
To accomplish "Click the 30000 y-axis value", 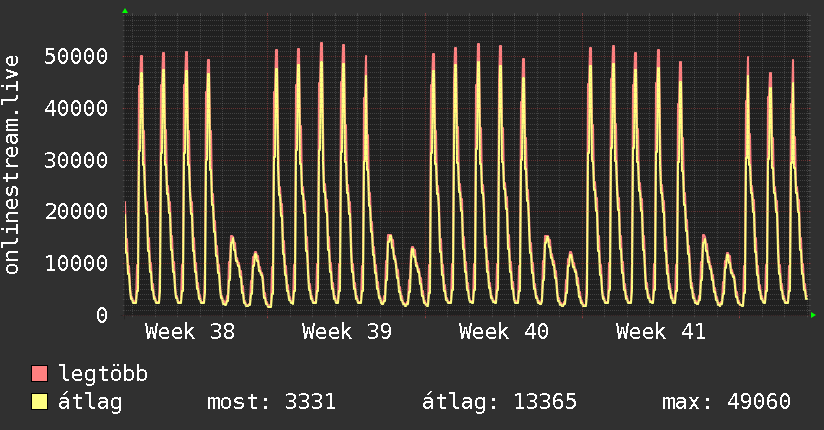I will 76,160.
